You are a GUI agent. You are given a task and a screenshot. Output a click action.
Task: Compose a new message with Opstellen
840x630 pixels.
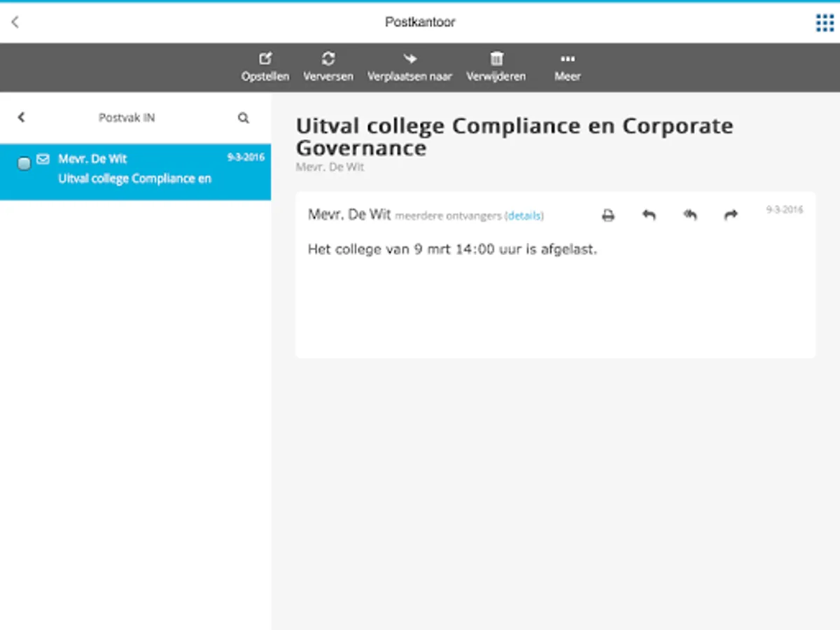265,67
